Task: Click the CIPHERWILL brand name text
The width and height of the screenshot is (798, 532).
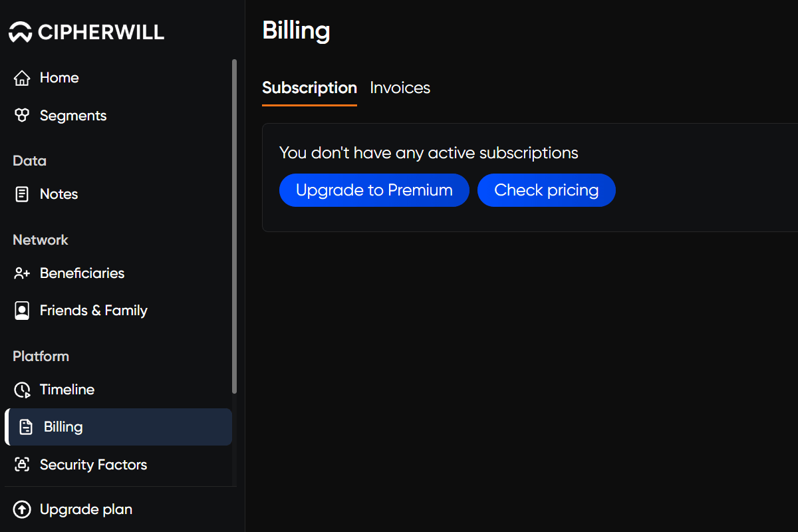Action: pyautogui.click(x=101, y=32)
